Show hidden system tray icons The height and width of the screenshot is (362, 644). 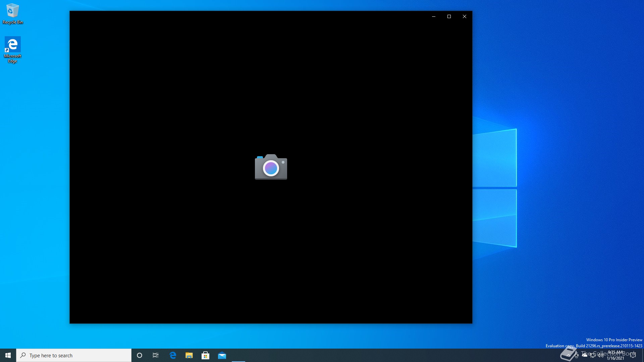(x=569, y=355)
